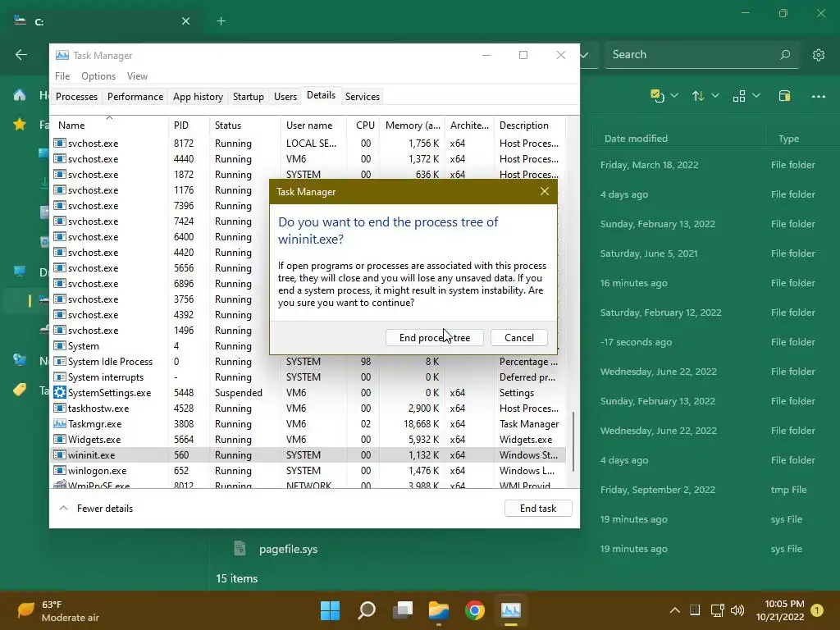Sort by Description column header
This screenshot has height=630, width=840.
pyautogui.click(x=529, y=125)
